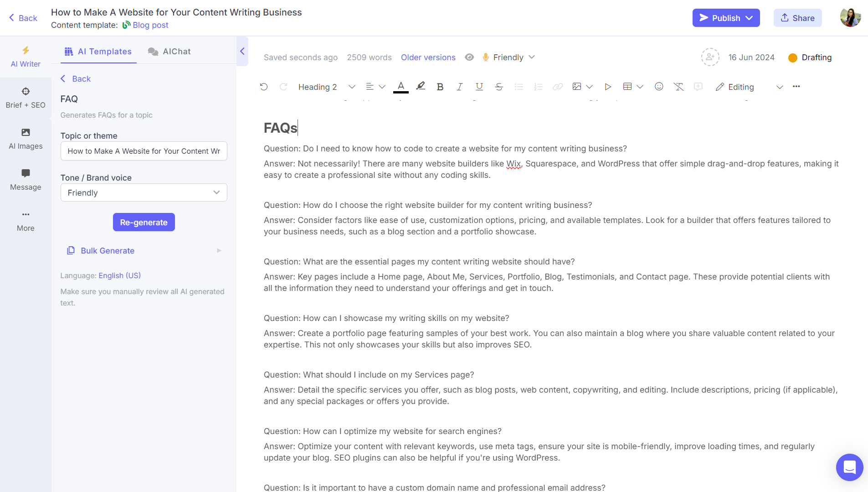Screen dimensions: 868x492
Task: Undo the last edit
Action: point(263,86)
